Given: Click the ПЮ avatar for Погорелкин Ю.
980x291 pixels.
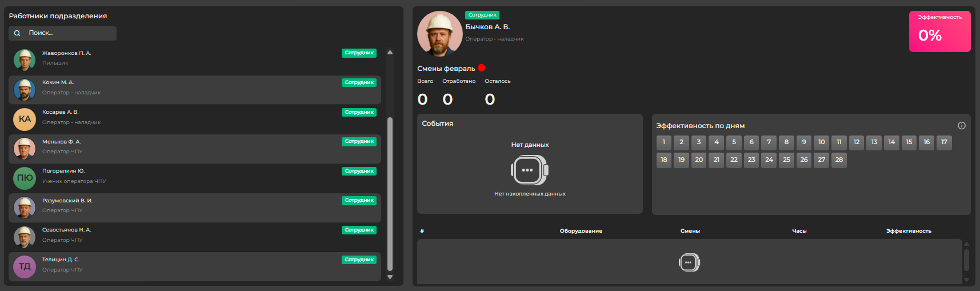Looking at the screenshot, I should pyautogui.click(x=25, y=178).
